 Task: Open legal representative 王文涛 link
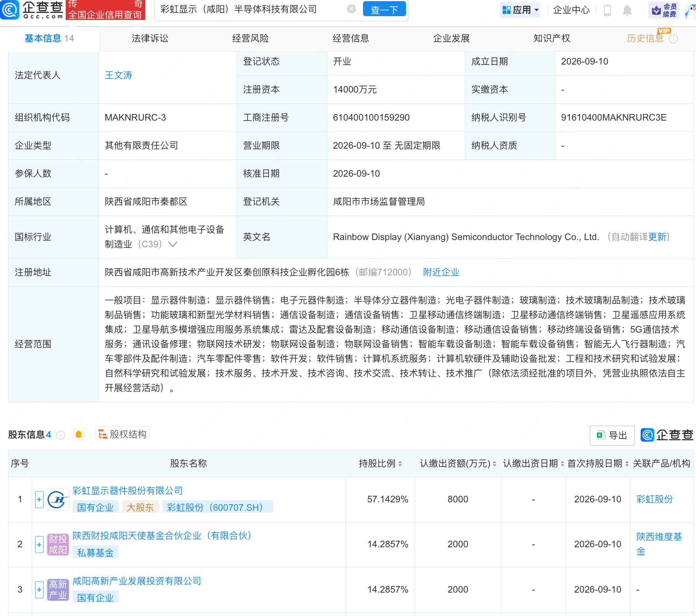[119, 75]
